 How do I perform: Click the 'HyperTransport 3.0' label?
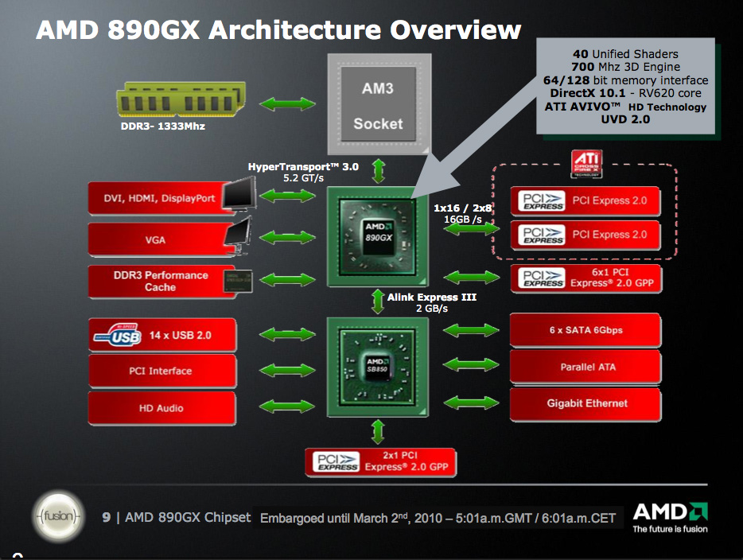(x=303, y=167)
